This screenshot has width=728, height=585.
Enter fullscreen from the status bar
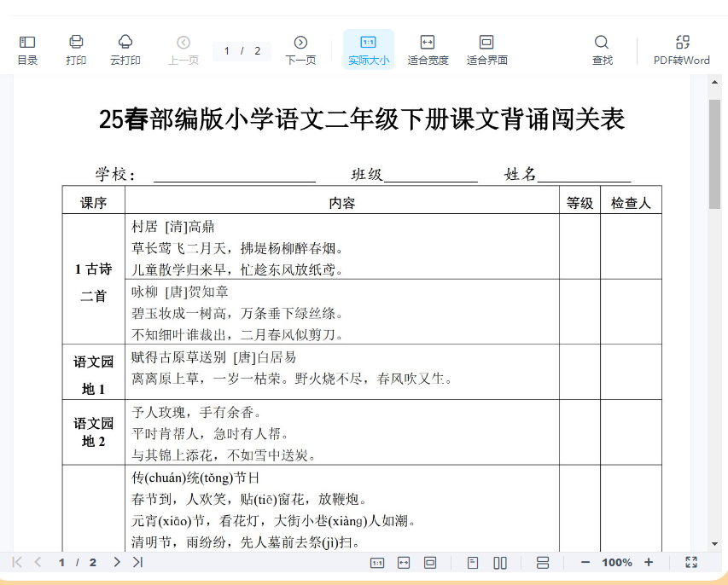point(691,562)
